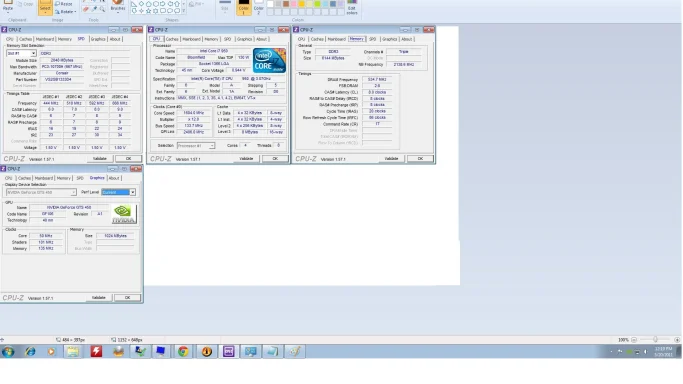Open the shape Fill dropdown
Image resolution: width=683 pixels, height=384 pixels.
tap(196, 4)
